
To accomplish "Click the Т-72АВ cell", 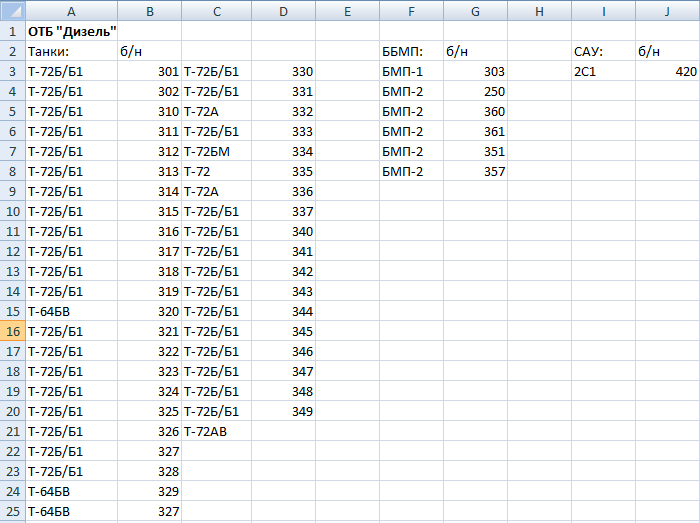I will [x=217, y=431].
